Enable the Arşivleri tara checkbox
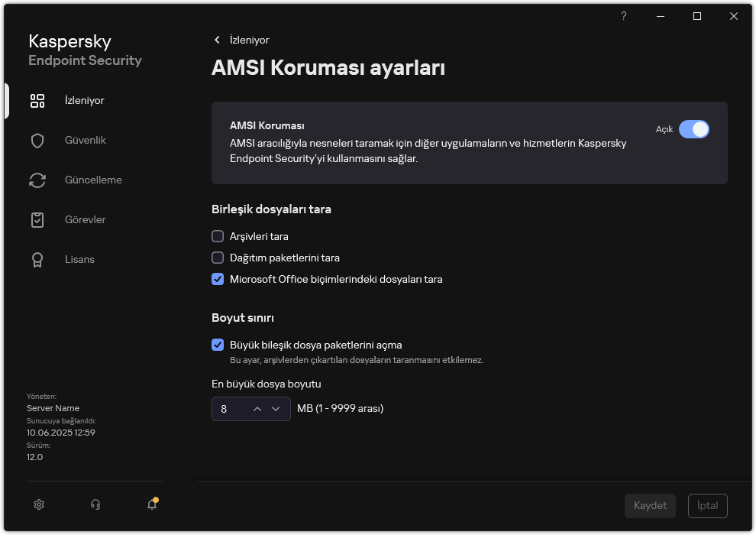The height and width of the screenshot is (535, 756). (218, 236)
